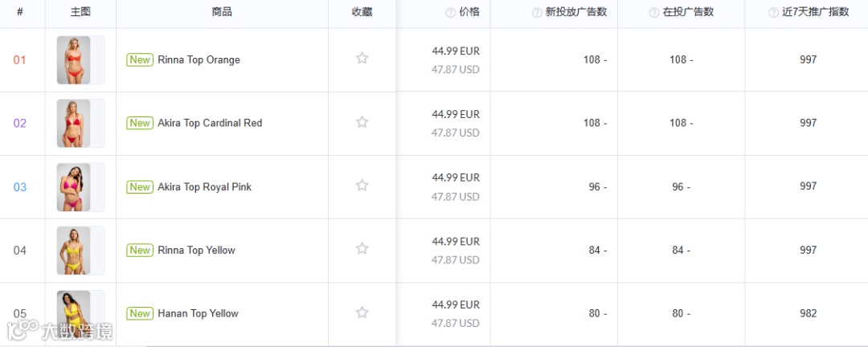Click the New badge on Akira Top Royal Pink
The width and height of the screenshot is (868, 347).
pos(140,187)
